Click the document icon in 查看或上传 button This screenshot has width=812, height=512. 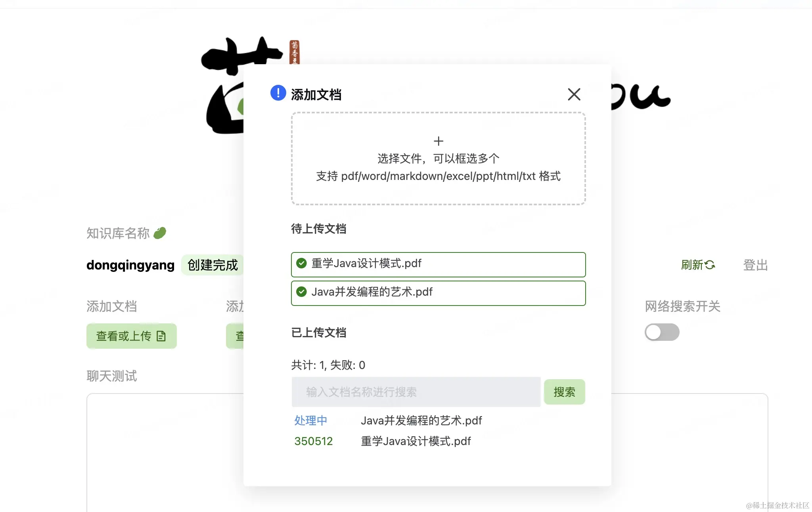(161, 336)
